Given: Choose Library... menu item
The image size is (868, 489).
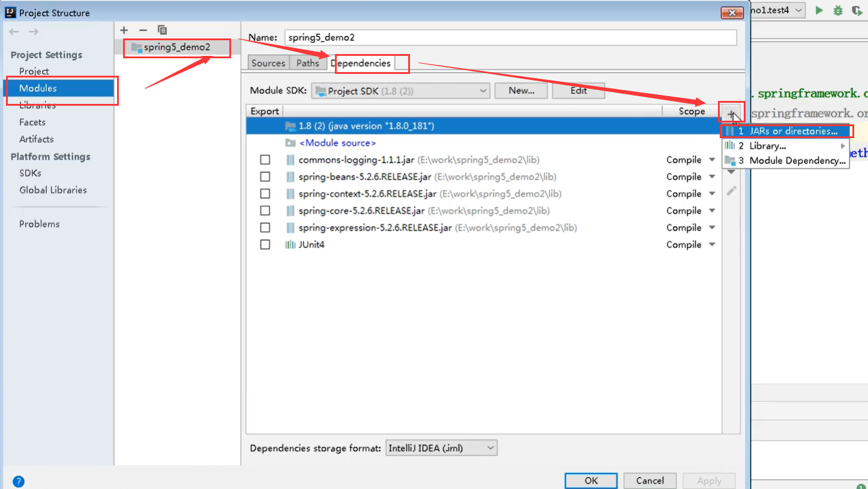Looking at the screenshot, I should coord(785,146).
